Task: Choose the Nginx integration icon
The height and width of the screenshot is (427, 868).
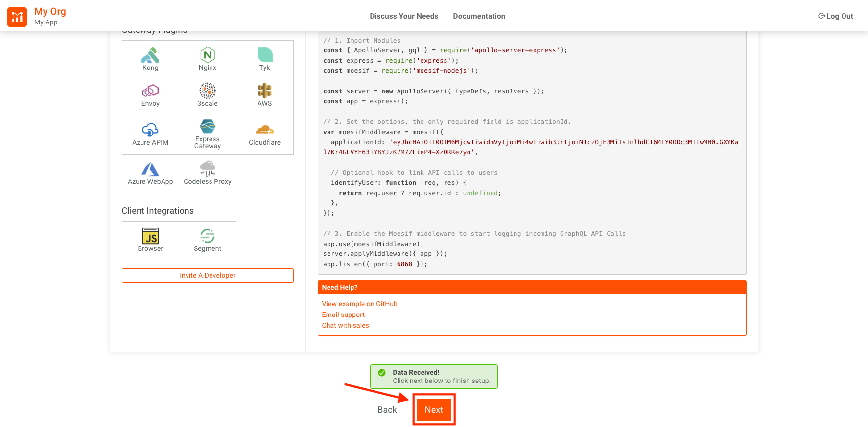Action: pos(208,55)
